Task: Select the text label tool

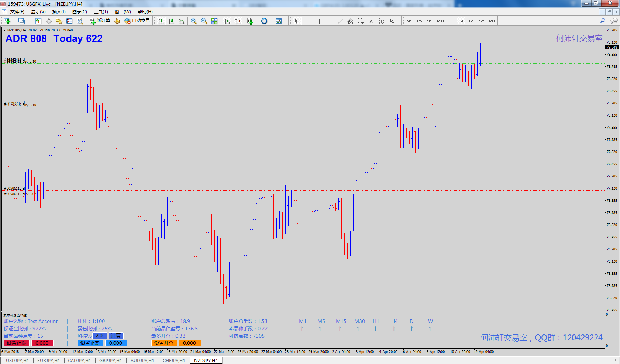Action: coord(382,21)
